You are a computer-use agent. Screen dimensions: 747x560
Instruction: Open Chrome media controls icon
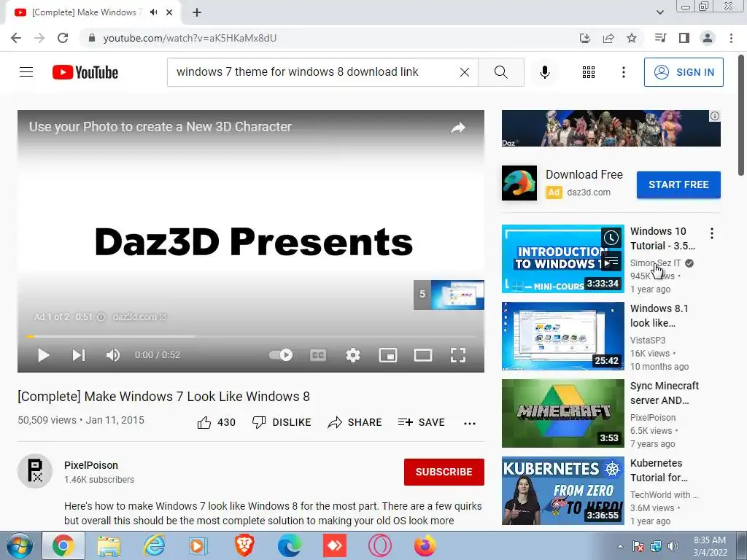click(x=660, y=38)
